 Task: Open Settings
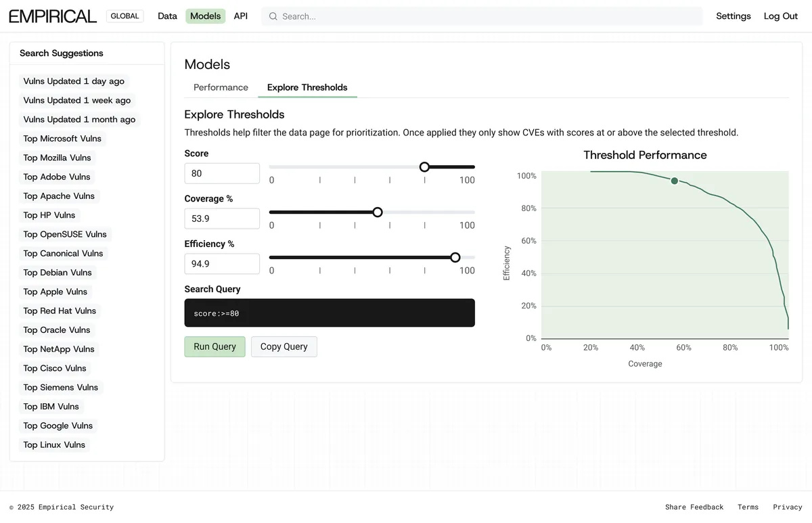click(x=734, y=16)
